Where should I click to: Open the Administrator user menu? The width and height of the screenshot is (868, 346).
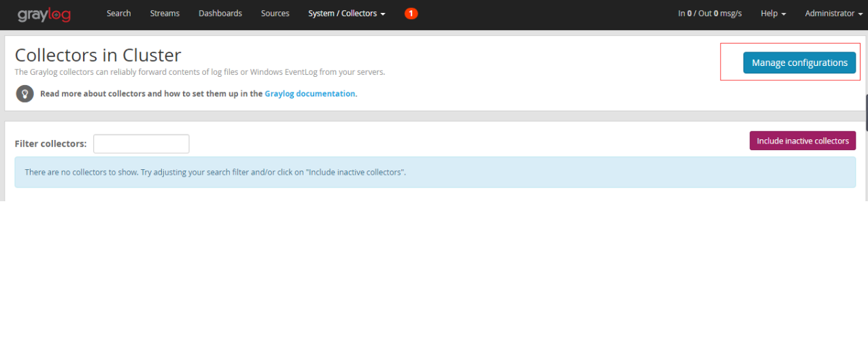833,14
